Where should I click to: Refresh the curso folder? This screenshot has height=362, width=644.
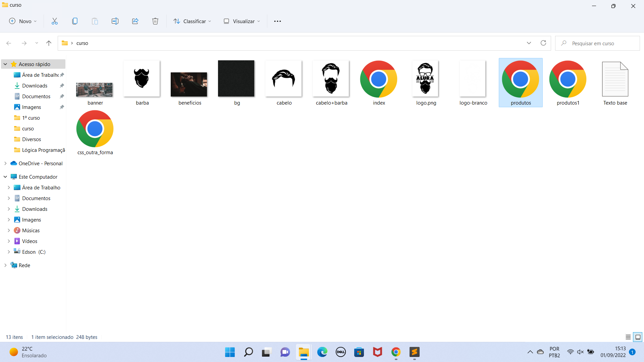543,43
